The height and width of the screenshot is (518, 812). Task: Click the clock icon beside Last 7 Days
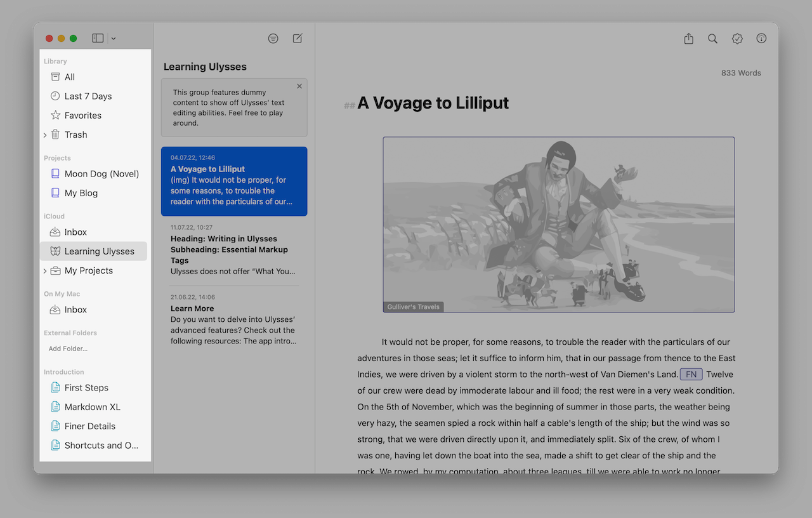[x=55, y=96]
